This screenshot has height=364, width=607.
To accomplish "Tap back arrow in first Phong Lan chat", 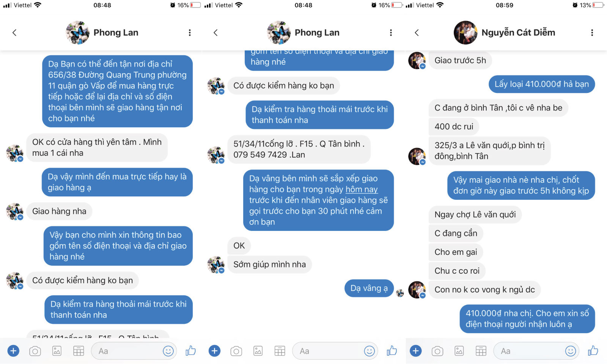I will (14, 33).
